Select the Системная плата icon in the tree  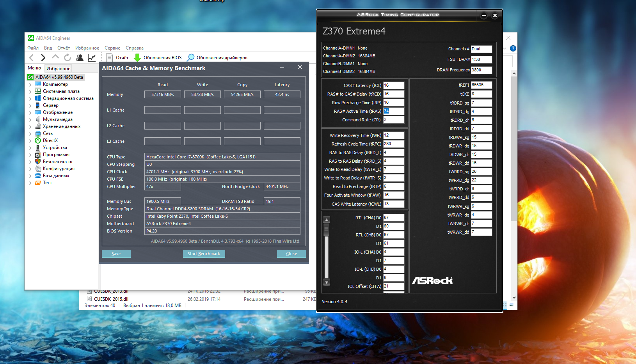(38, 91)
